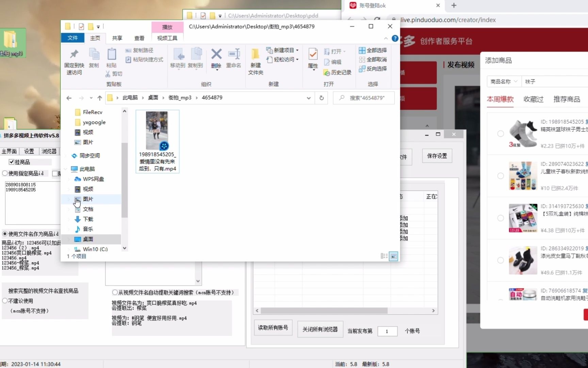Switch to 查看 ribbon tab
Viewport: 588px width, 368px height.
click(139, 38)
